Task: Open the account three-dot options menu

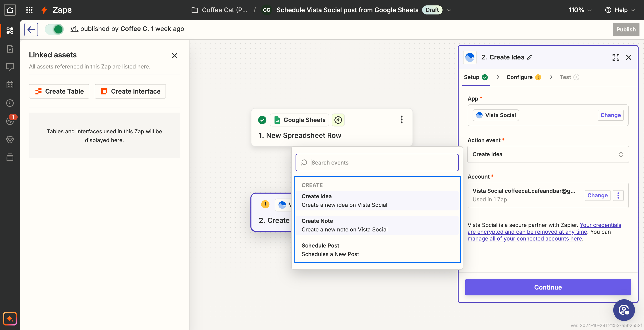Action: 618,195
